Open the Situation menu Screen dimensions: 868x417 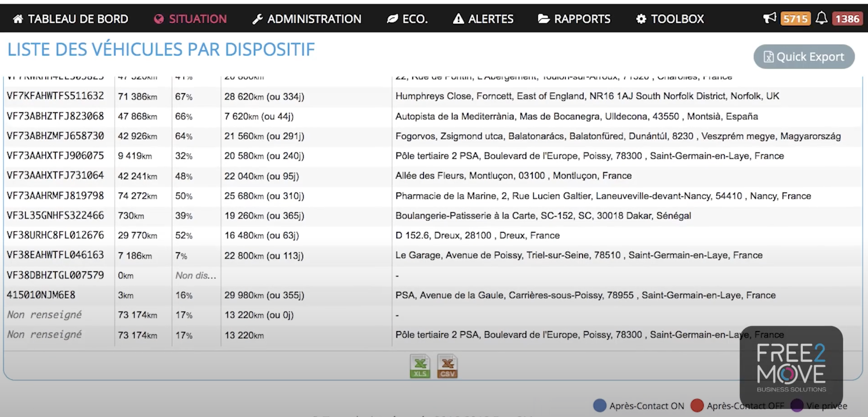click(190, 19)
